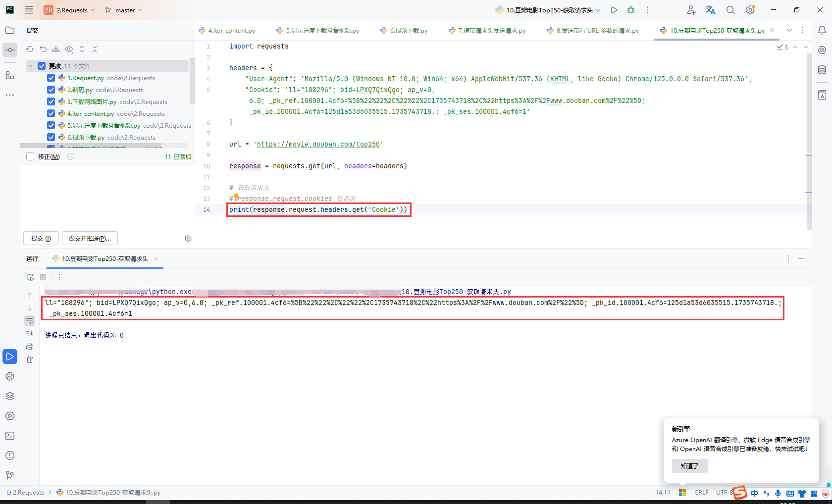Switch to the 5.显示进度下载抖音视频.py editor tab
This screenshot has width=832, height=504.
(x=318, y=30)
